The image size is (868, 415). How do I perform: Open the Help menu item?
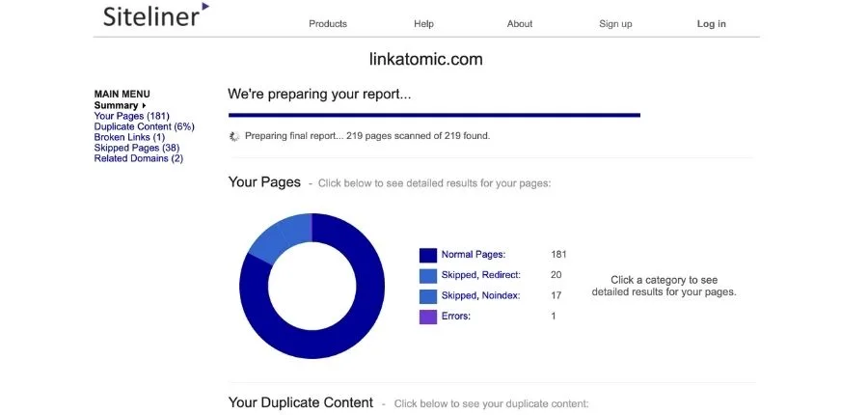(x=423, y=24)
